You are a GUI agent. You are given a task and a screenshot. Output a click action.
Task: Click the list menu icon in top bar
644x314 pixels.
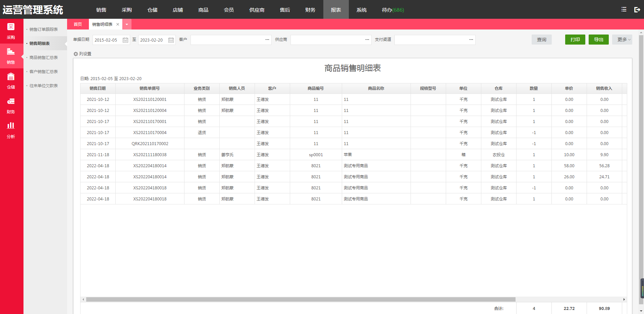[x=624, y=9]
